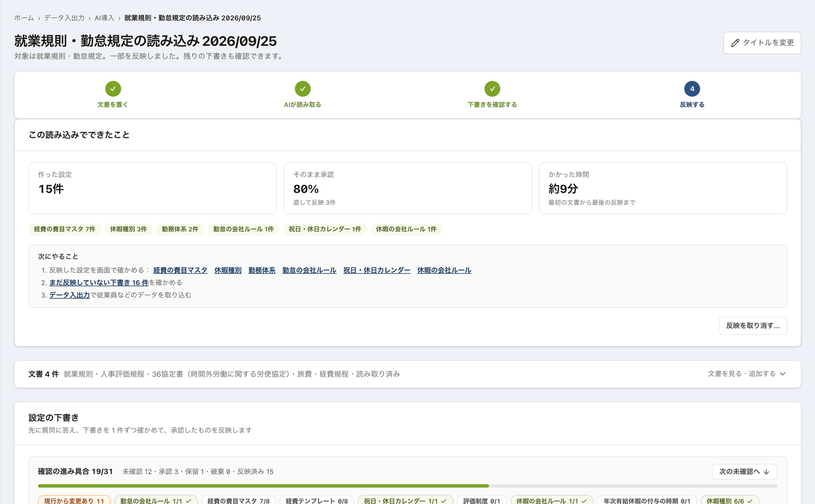
Task: Click the 設定の下書き heading
Action: pyautogui.click(x=54, y=418)
